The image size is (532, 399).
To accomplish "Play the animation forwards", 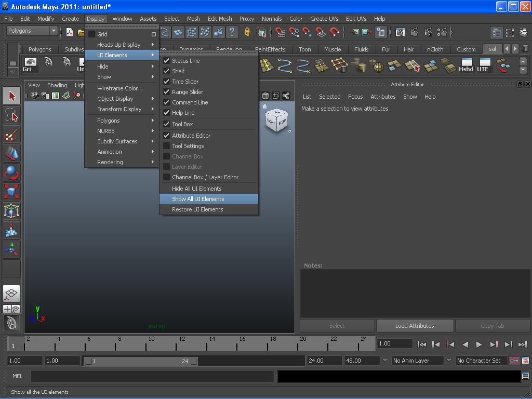I will (x=479, y=345).
